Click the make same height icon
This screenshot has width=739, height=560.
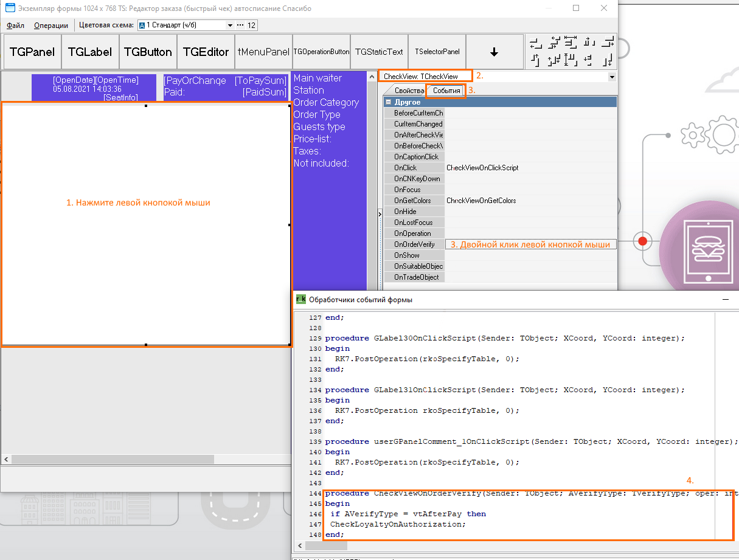click(571, 60)
